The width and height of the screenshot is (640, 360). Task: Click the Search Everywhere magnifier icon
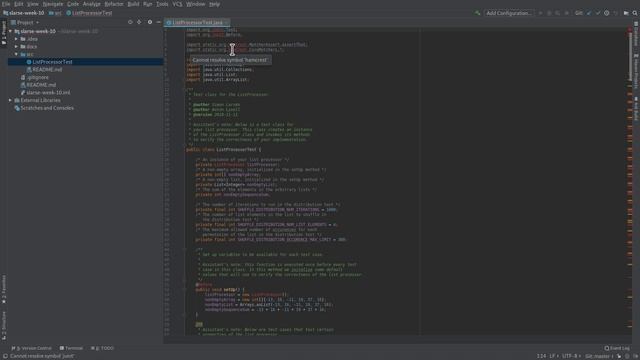pyautogui.click(x=635, y=13)
